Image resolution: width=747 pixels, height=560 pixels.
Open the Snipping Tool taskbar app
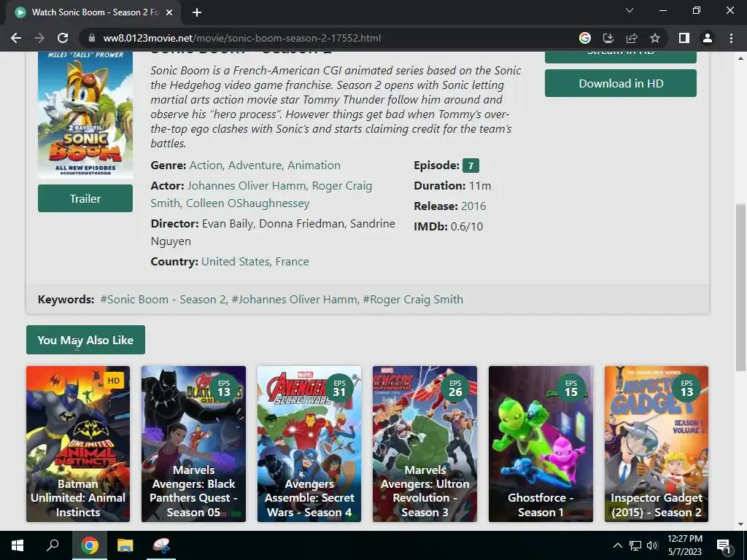(161, 545)
